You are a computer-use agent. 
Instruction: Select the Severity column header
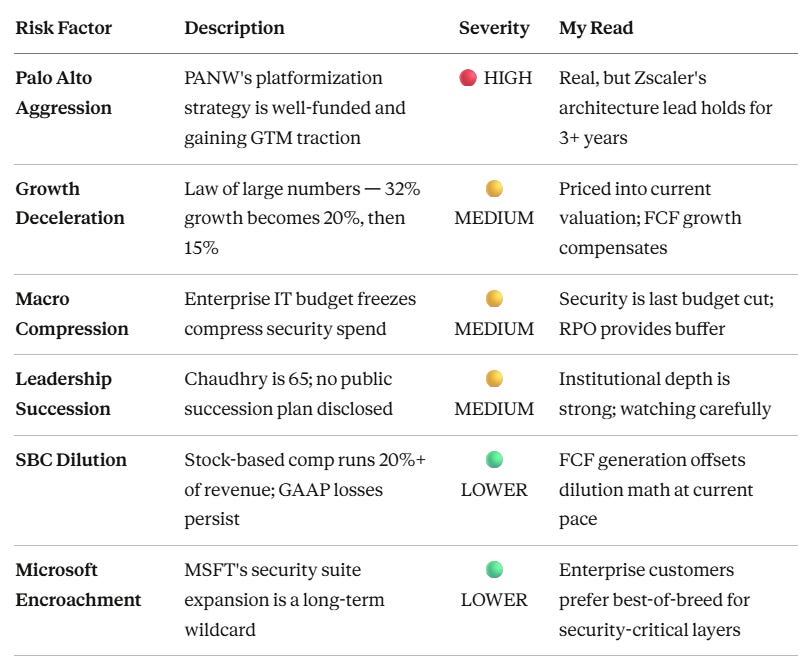[494, 28]
